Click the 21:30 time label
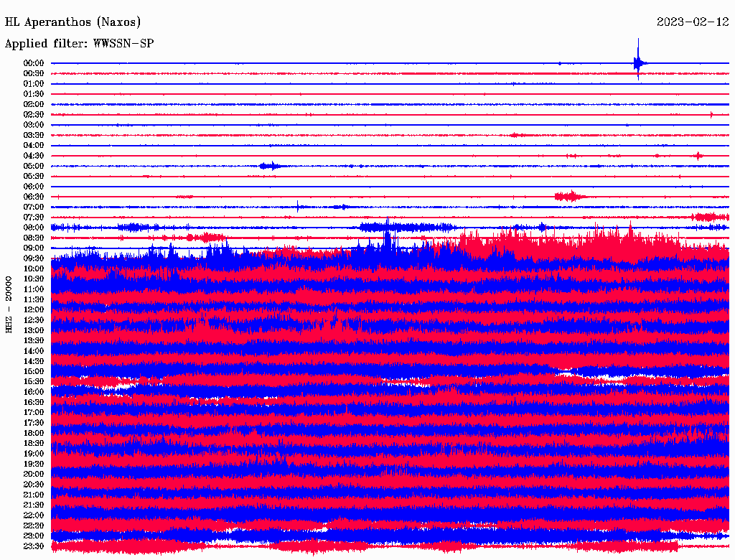735x560 pixels. (x=34, y=505)
